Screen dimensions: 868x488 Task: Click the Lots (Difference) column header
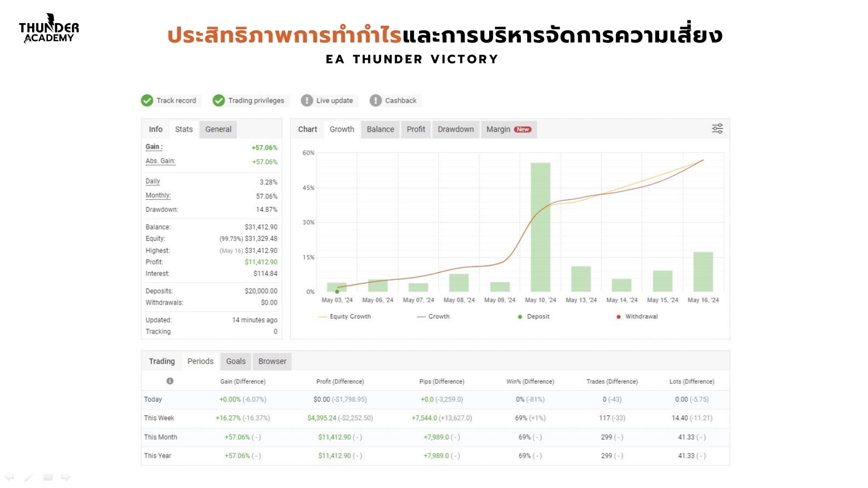(x=692, y=381)
